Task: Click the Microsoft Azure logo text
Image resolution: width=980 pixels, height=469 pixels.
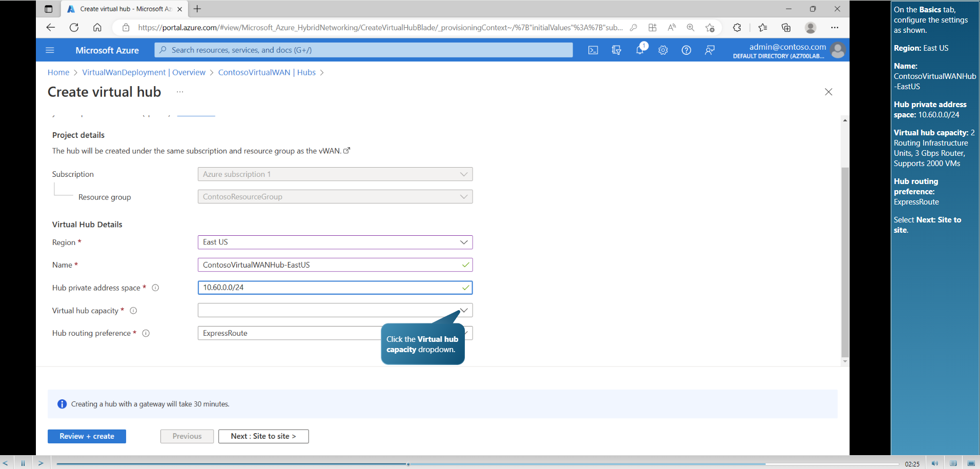Action: [107, 50]
